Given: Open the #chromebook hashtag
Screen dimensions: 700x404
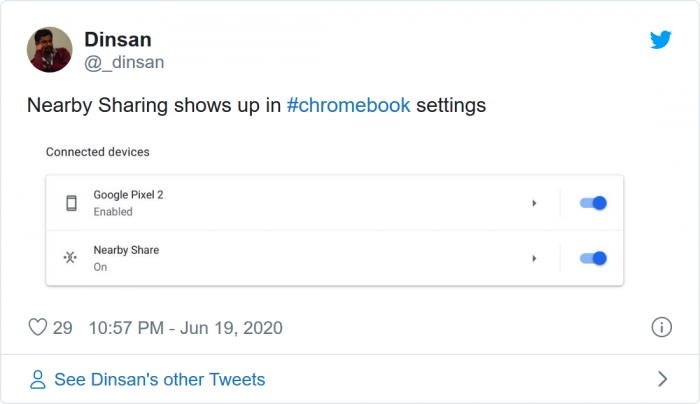Looking at the screenshot, I should (348, 105).
